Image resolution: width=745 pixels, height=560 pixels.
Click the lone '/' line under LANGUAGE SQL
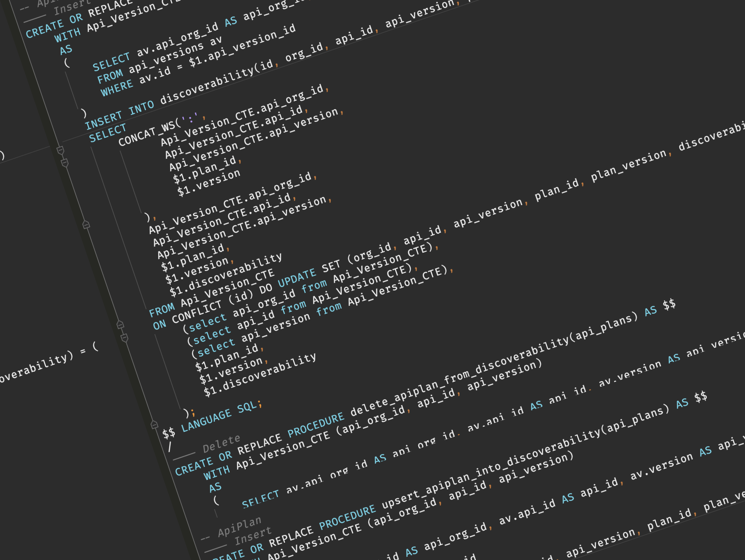(170, 447)
